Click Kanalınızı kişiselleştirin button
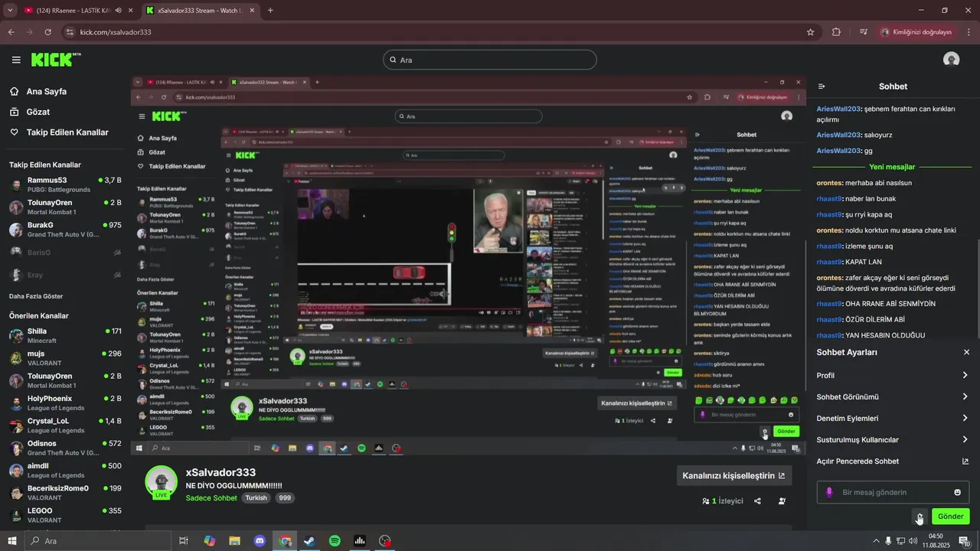Viewport: 980px width, 551px height. [x=733, y=475]
